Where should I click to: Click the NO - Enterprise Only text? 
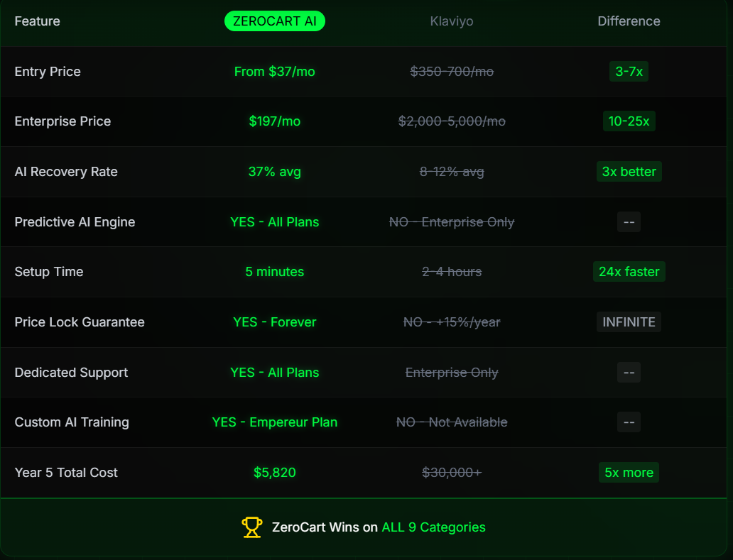(x=452, y=222)
